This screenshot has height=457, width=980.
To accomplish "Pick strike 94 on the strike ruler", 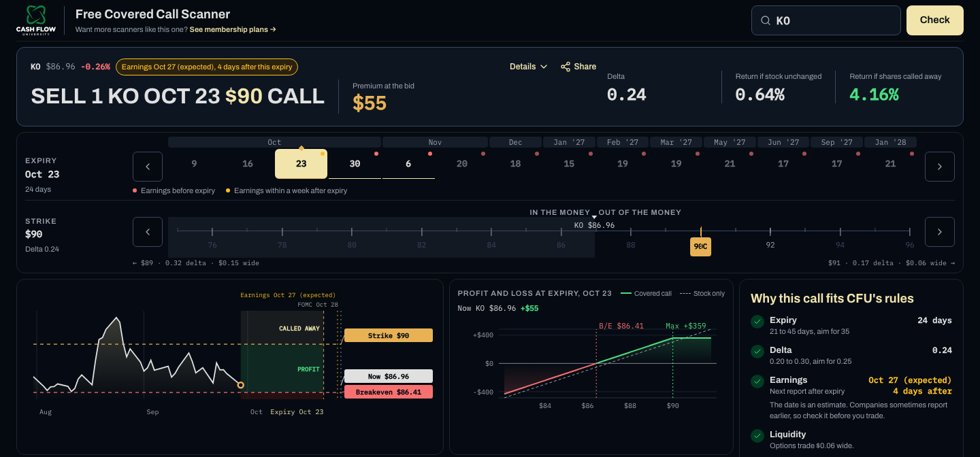I will pos(840,245).
